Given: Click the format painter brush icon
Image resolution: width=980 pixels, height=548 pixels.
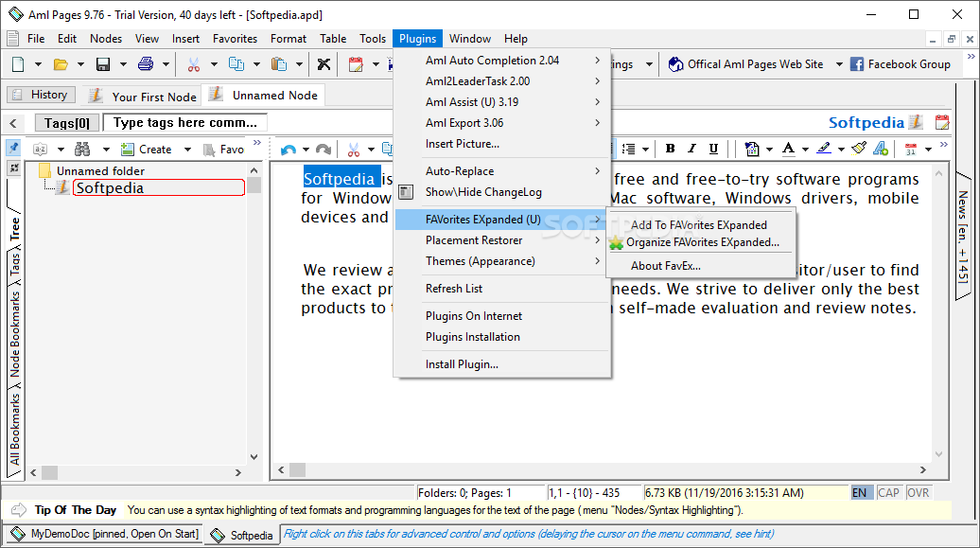Looking at the screenshot, I should [859, 149].
